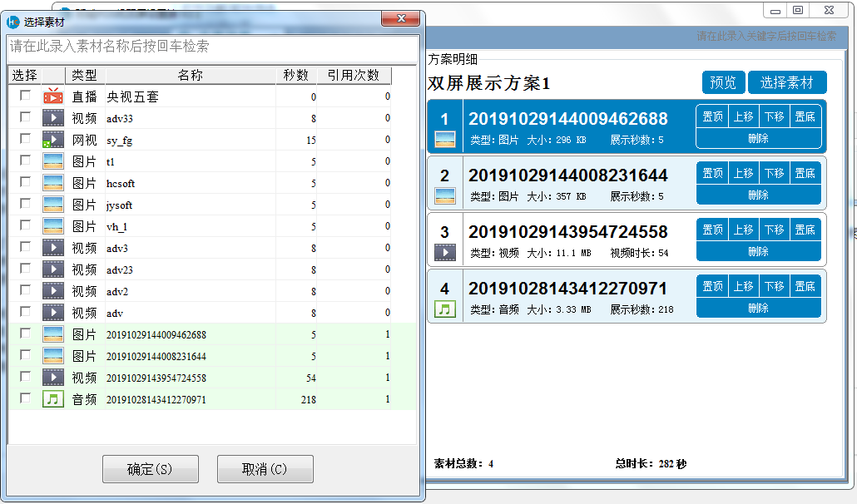857x504 pixels.
Task: Click the image thumbnail icon on scheme item 1
Action: 445,140
